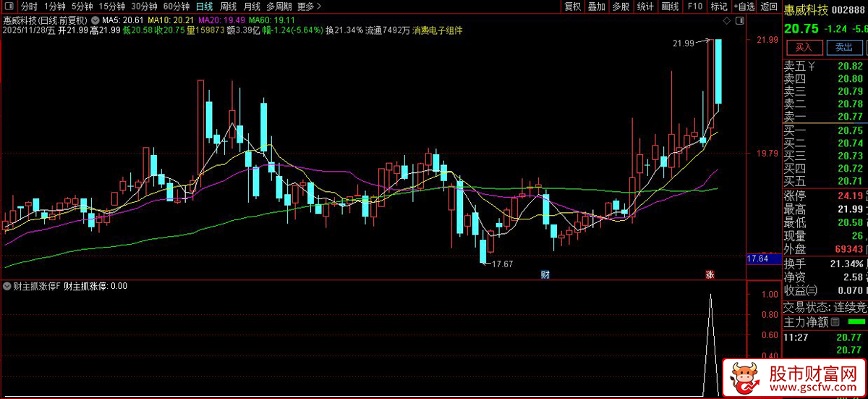Click the 交易状态 status row

(825, 306)
